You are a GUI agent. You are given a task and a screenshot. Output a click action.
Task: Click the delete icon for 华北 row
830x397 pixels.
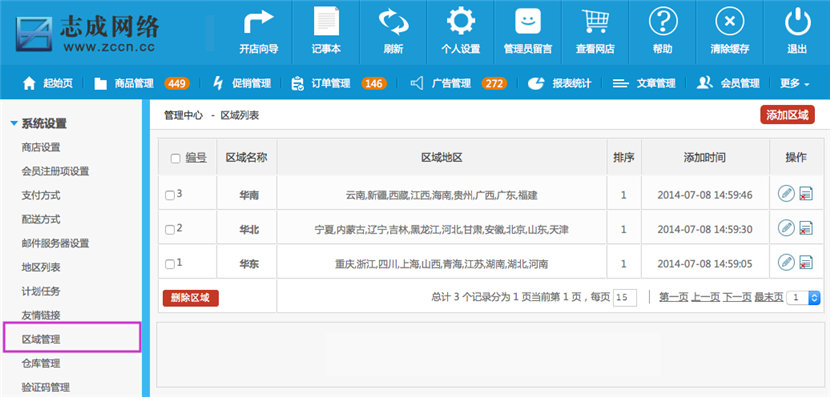[x=806, y=229]
